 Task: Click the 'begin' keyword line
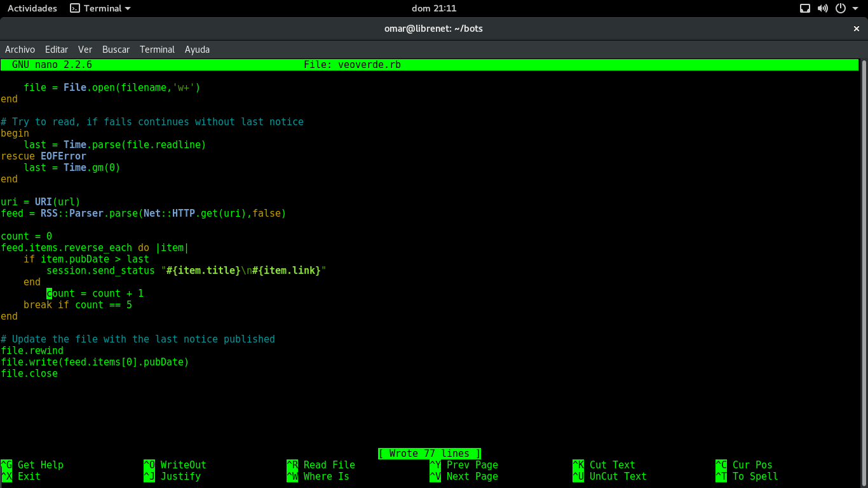pos(15,133)
